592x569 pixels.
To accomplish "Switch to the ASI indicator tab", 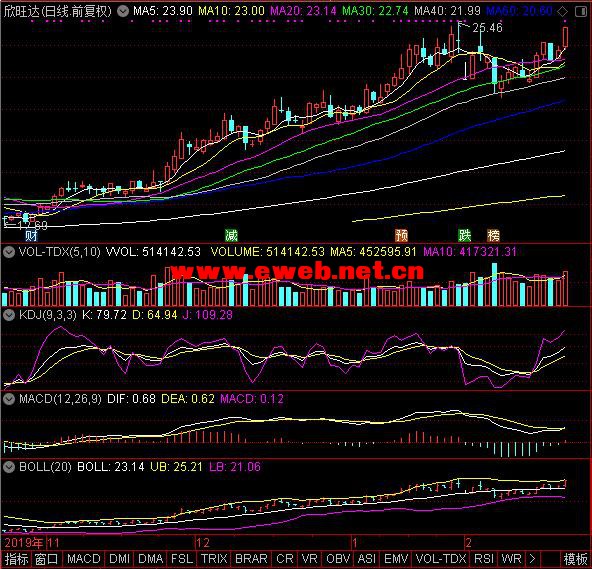I will tap(366, 559).
